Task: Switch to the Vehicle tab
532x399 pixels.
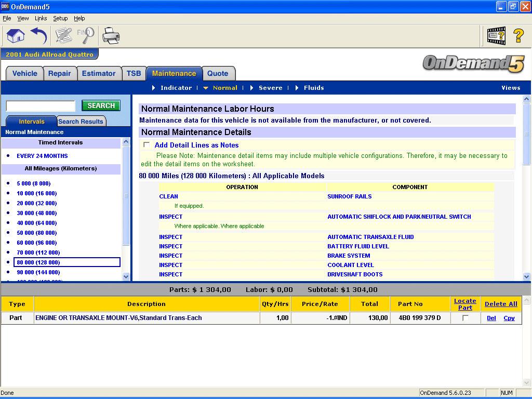Action: click(25, 73)
